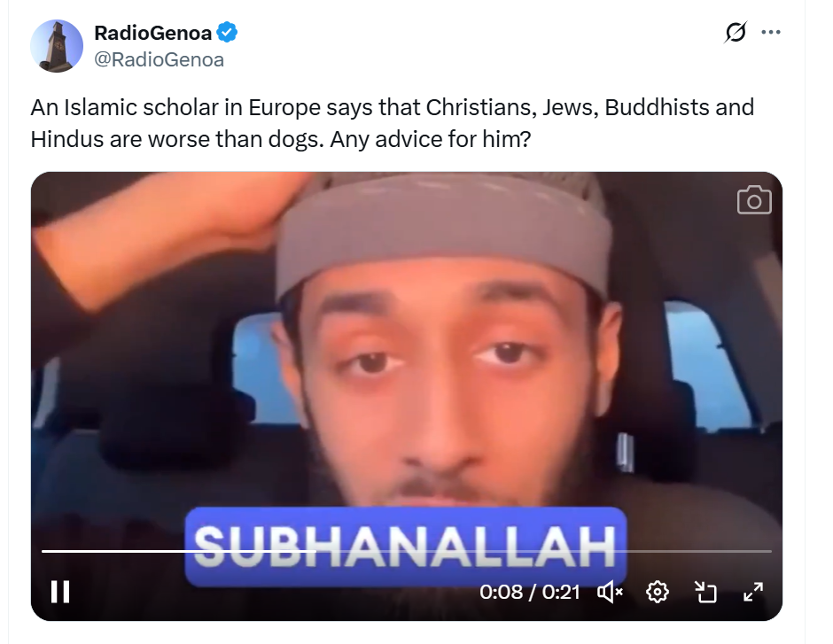Click the tweet text about Islamic scholar
This screenshot has width=833, height=644.
tap(392, 123)
